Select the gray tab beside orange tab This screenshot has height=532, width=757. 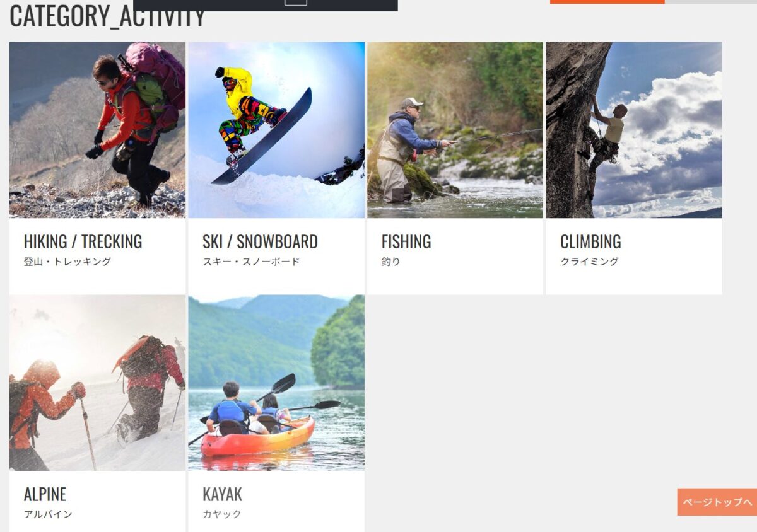click(x=710, y=2)
